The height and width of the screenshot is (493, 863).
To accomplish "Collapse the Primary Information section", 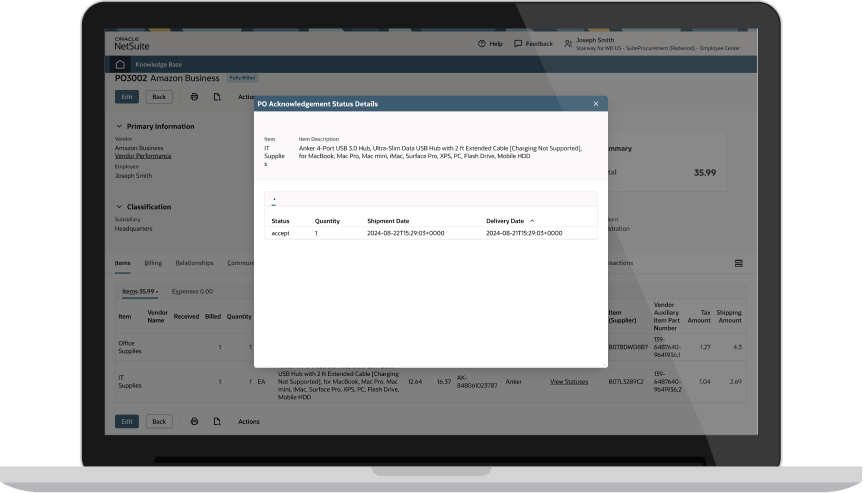I will coord(119,126).
